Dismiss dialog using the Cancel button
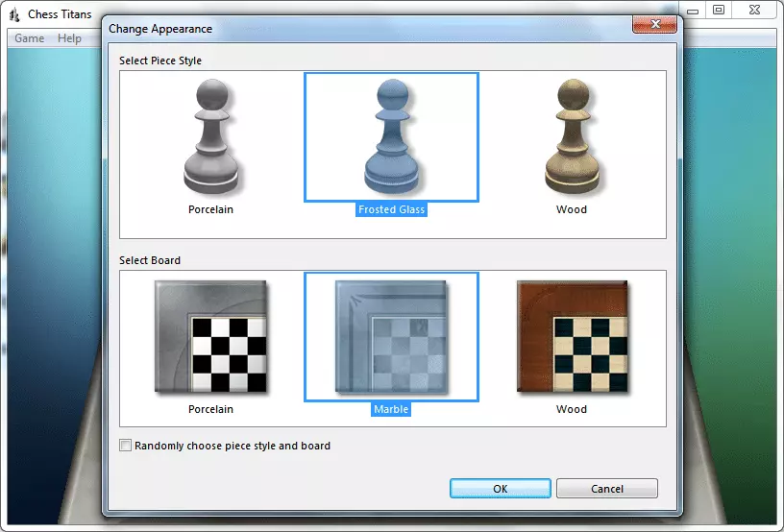784x532 pixels. [x=607, y=489]
